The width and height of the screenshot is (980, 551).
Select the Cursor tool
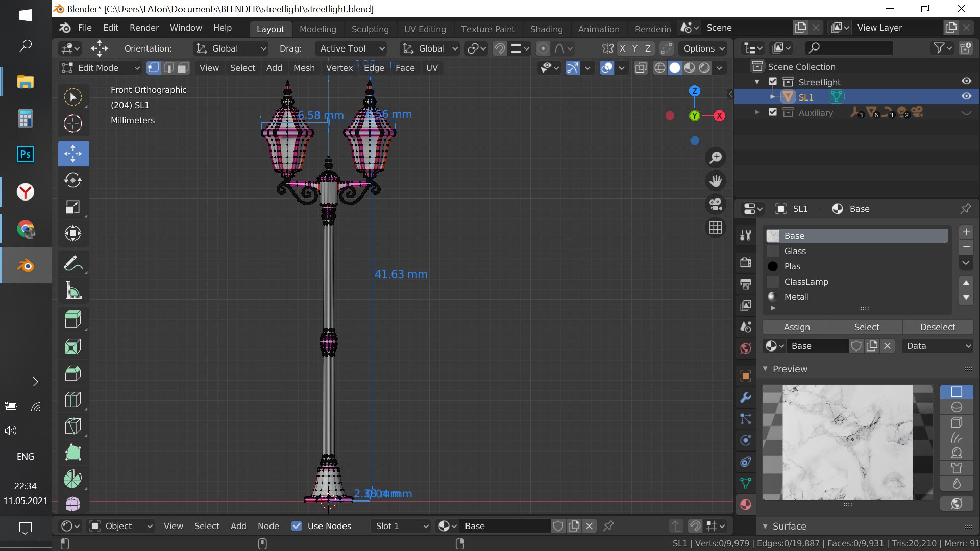click(73, 123)
